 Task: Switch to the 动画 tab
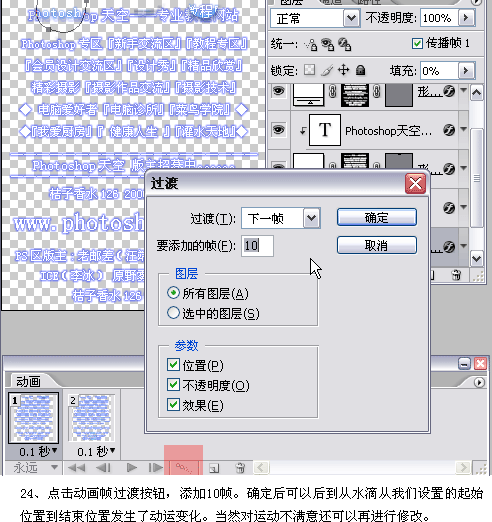(28, 381)
